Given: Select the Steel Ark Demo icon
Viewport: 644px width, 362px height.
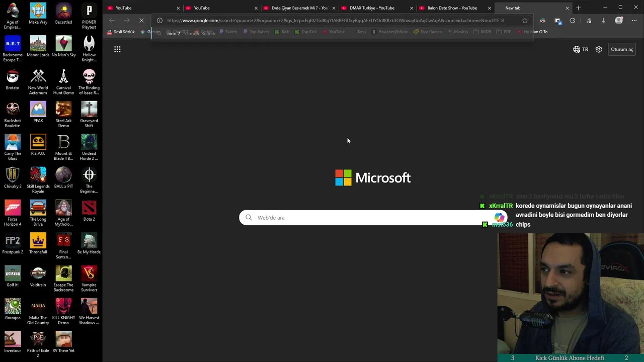Looking at the screenshot, I should coord(63,115).
